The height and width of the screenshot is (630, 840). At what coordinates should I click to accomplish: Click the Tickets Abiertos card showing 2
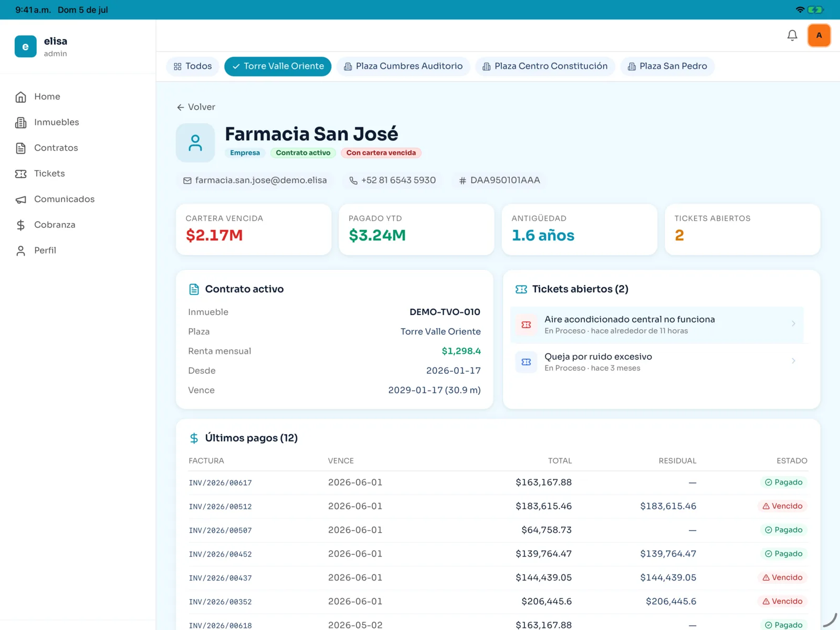pos(742,229)
